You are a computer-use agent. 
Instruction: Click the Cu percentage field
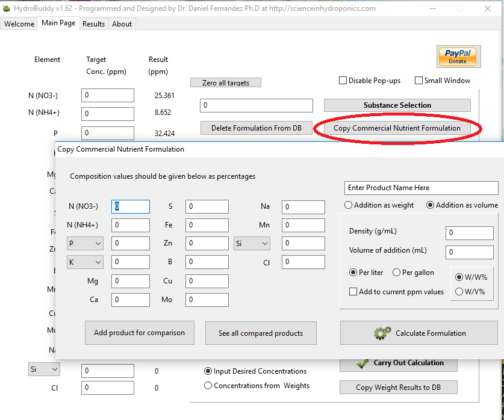tap(207, 281)
